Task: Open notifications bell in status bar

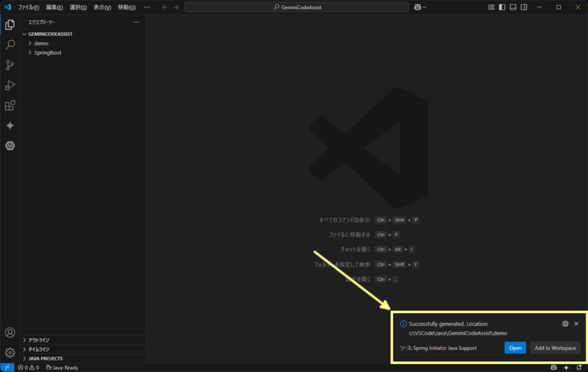Action: click(x=579, y=367)
